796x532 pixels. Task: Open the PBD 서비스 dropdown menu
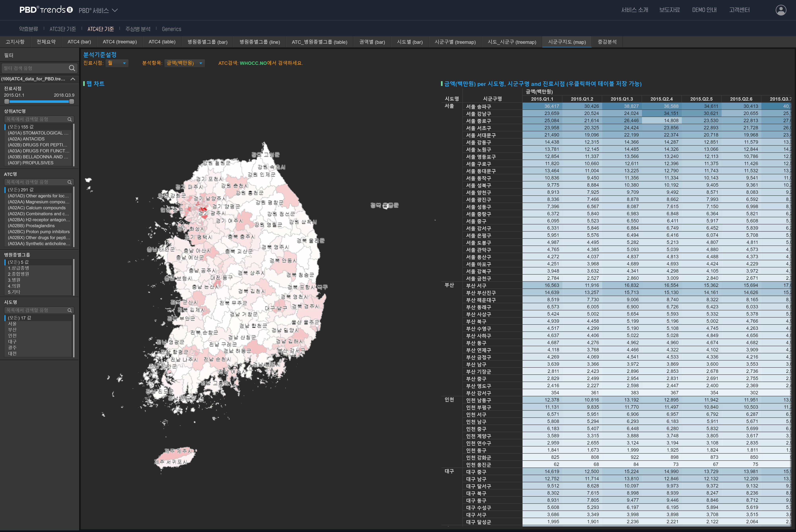tap(98, 11)
